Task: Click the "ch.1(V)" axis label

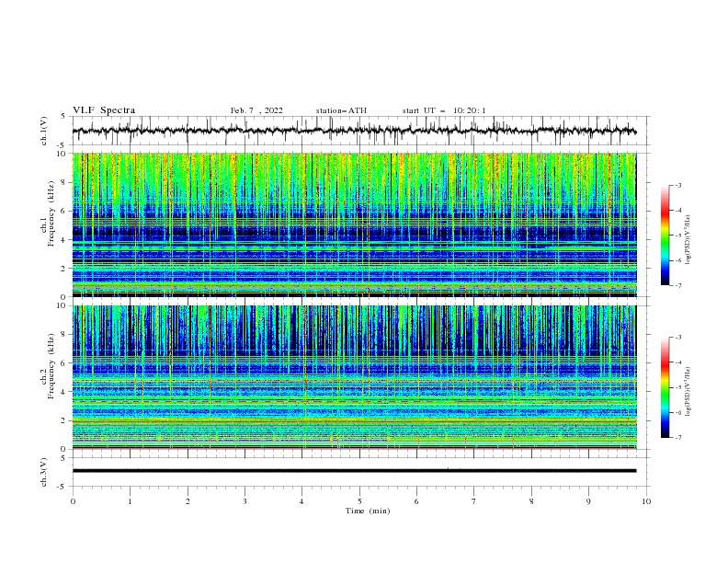Action: [44, 131]
